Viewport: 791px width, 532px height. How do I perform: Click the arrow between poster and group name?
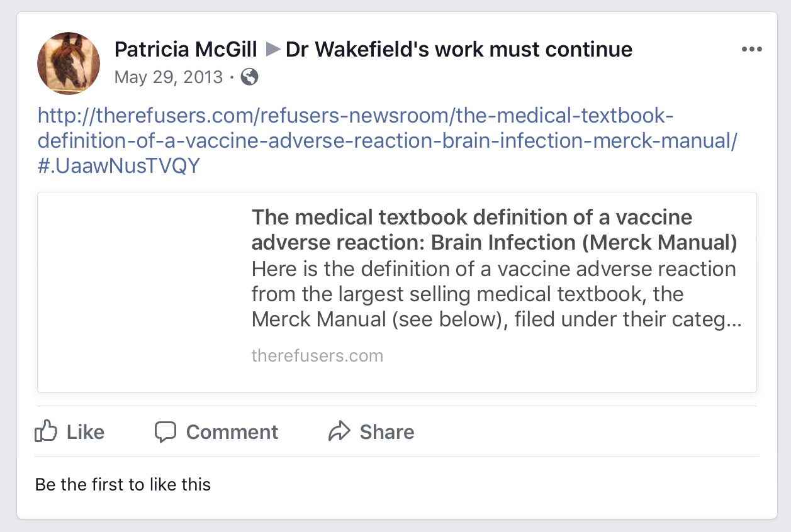point(272,49)
